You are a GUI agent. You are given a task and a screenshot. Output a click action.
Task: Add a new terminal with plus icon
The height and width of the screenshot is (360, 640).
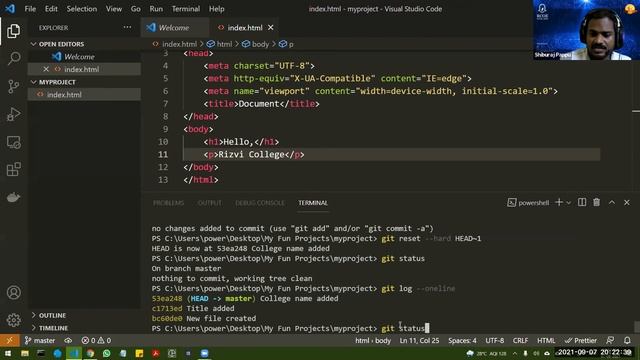[559, 202]
